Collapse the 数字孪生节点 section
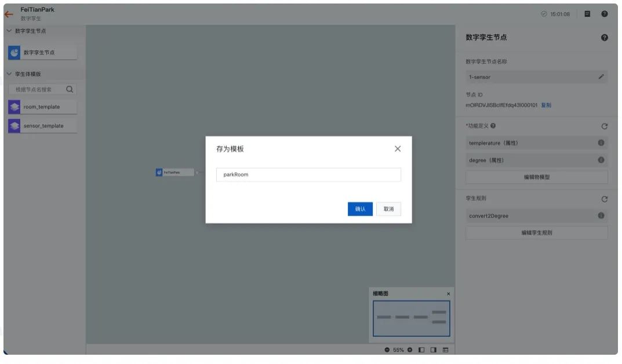The width and height of the screenshot is (622, 364). click(9, 31)
